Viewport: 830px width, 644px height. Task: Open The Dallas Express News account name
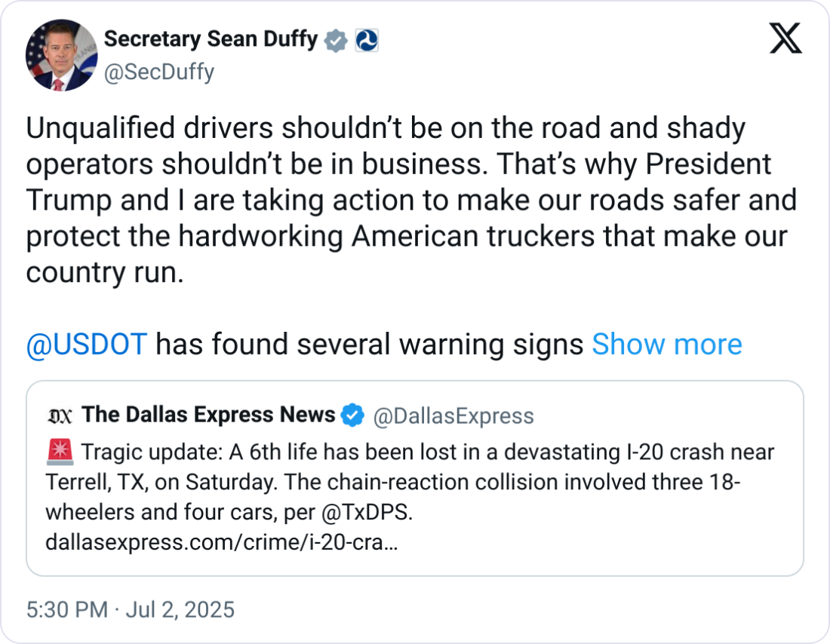coord(208,415)
